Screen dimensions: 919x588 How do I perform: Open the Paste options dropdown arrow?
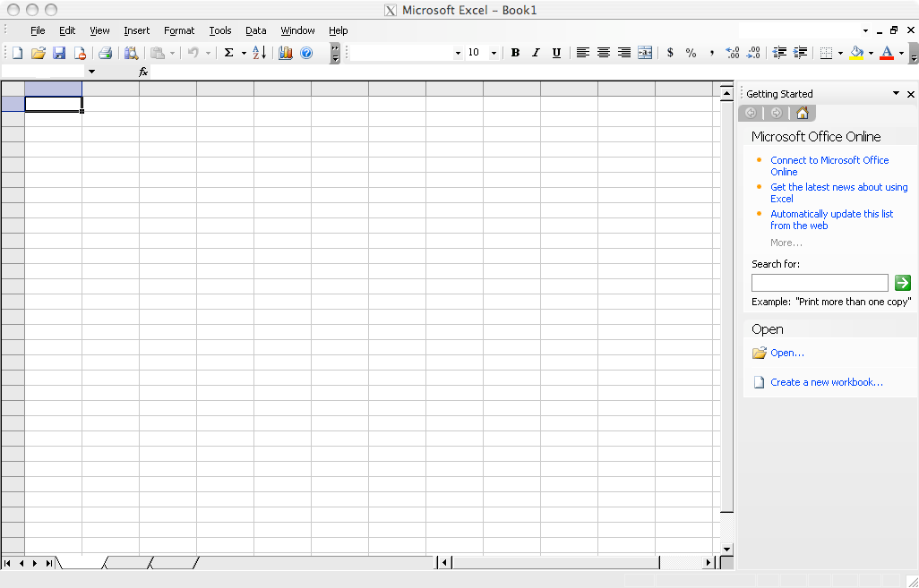tap(172, 54)
